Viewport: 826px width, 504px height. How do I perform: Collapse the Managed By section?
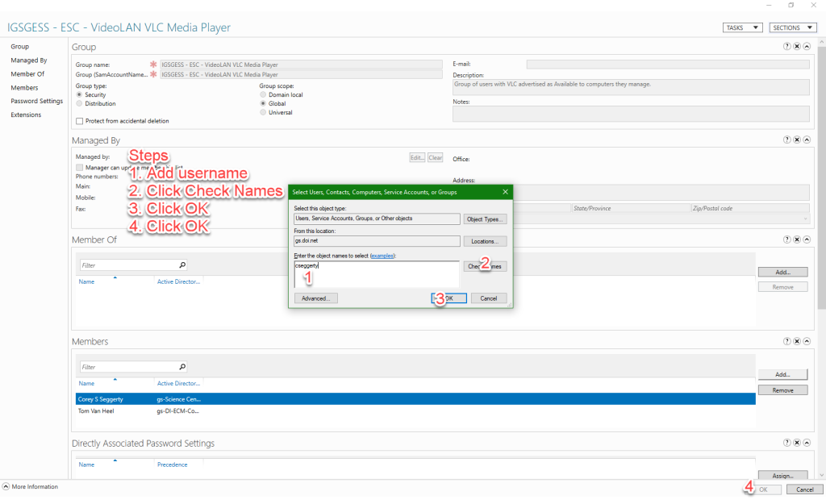point(807,140)
